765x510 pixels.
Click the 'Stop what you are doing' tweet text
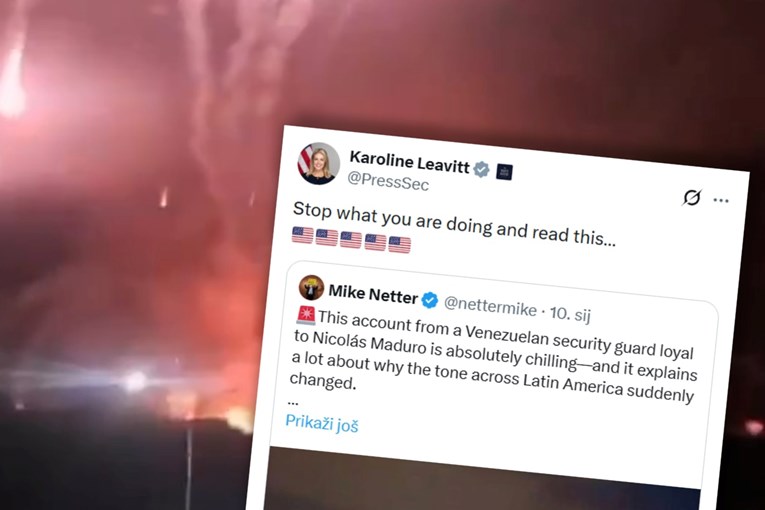454,224
